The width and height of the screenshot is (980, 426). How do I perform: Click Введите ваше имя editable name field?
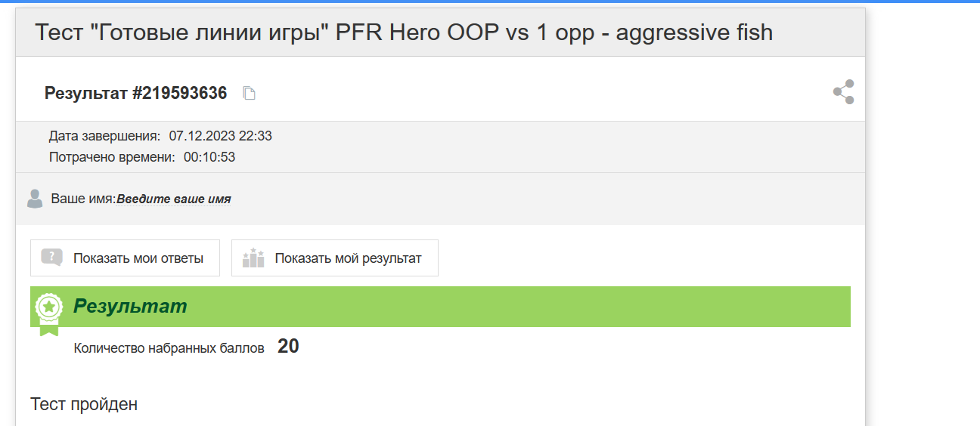[174, 199]
